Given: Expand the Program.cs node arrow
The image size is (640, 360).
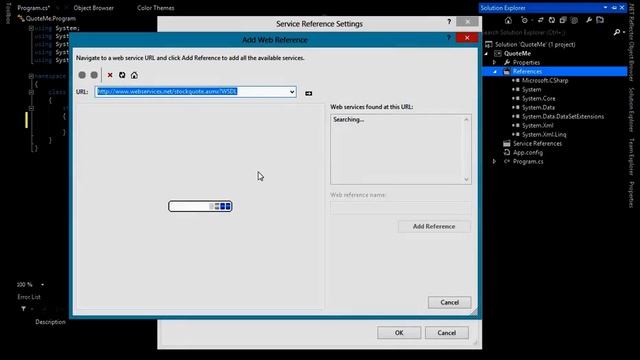Looking at the screenshot, I should (495, 161).
